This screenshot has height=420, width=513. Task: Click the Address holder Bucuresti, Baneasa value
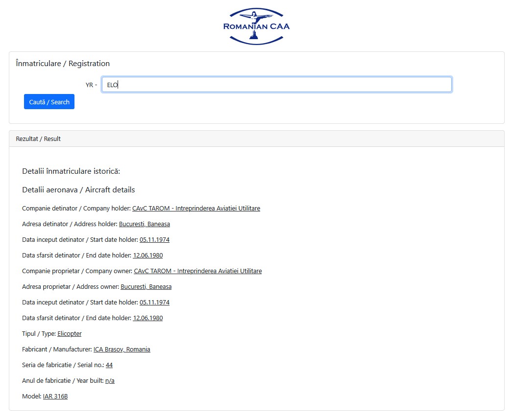pos(144,224)
